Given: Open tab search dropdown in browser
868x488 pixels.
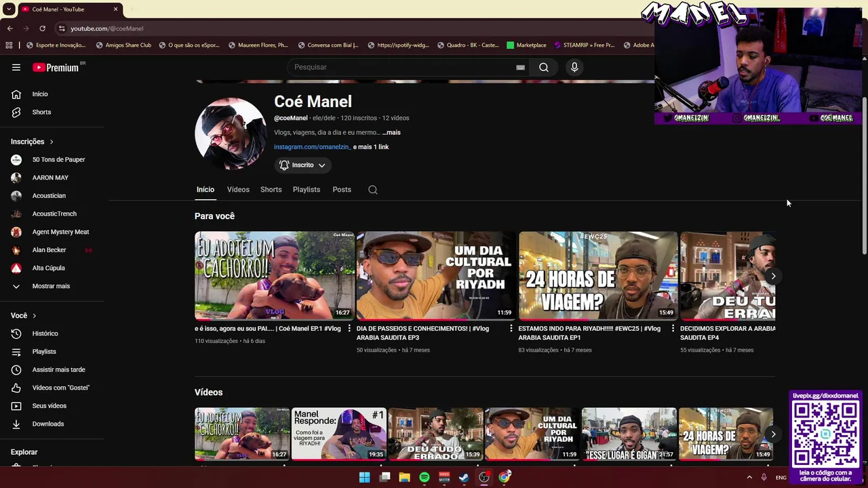Looking at the screenshot, I should [x=9, y=9].
